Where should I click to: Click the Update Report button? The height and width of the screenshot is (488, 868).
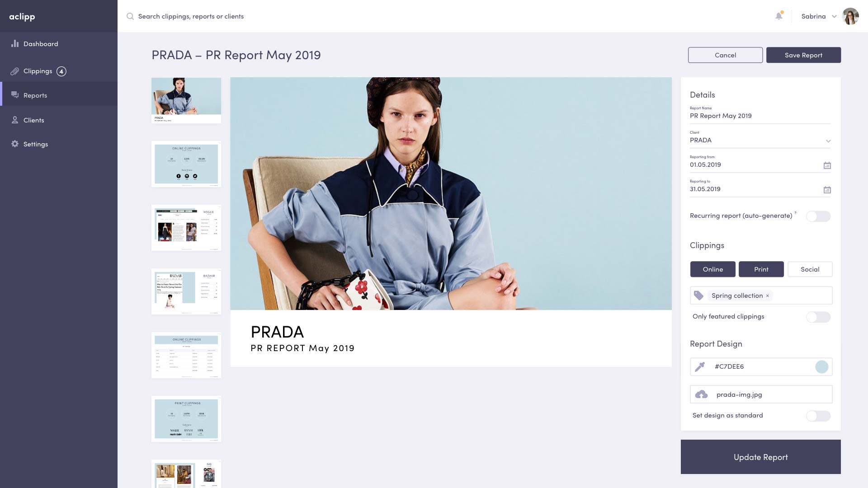(x=760, y=457)
